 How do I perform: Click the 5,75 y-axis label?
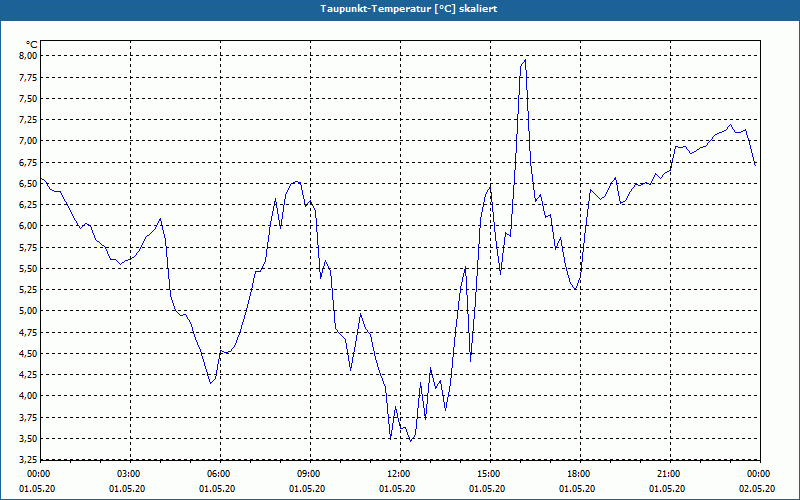(27, 247)
